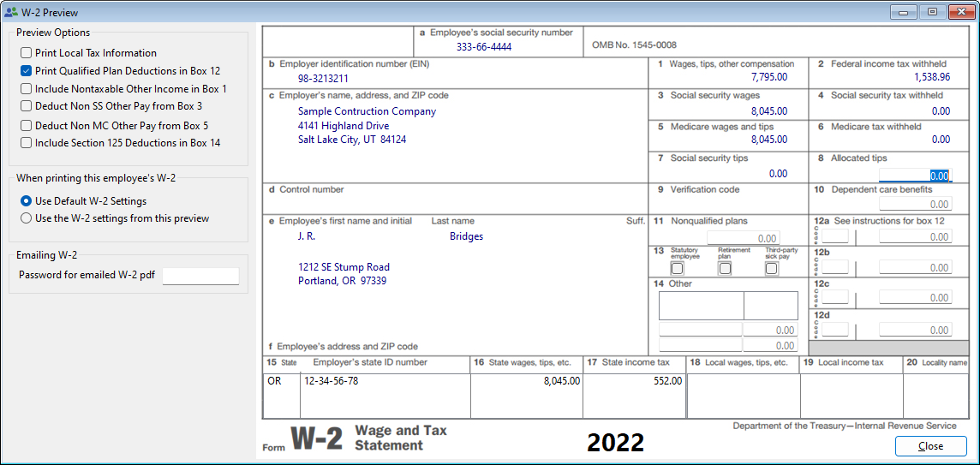Click the W-2 Preview window title icon

tap(10, 11)
